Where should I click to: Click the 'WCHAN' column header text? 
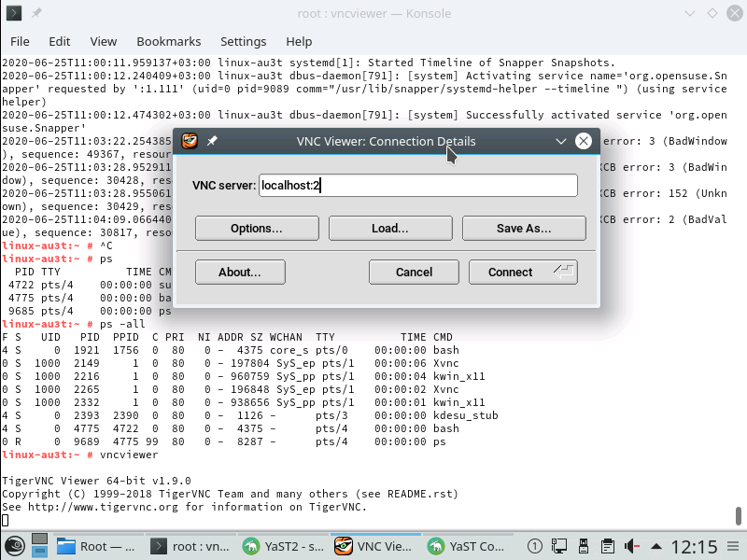(x=286, y=337)
